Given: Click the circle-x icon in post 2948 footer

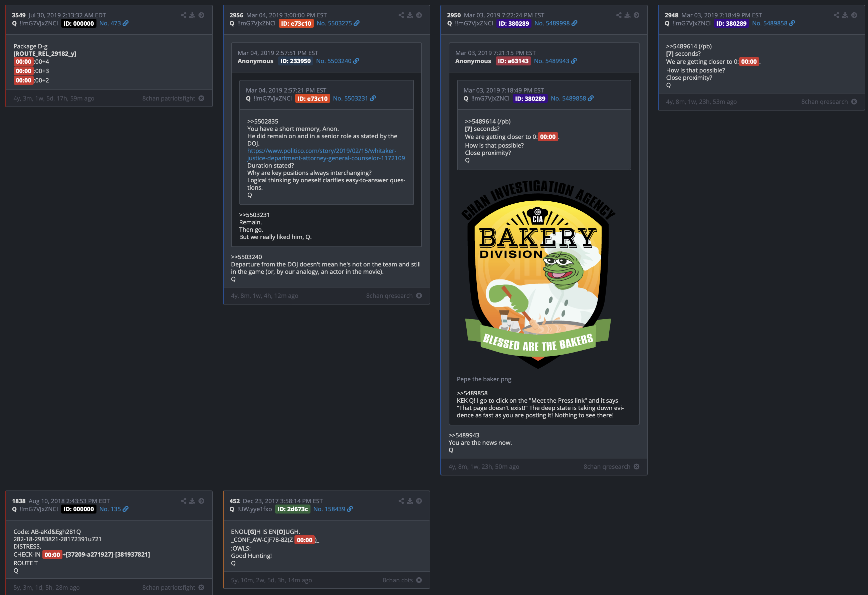Looking at the screenshot, I should (854, 102).
